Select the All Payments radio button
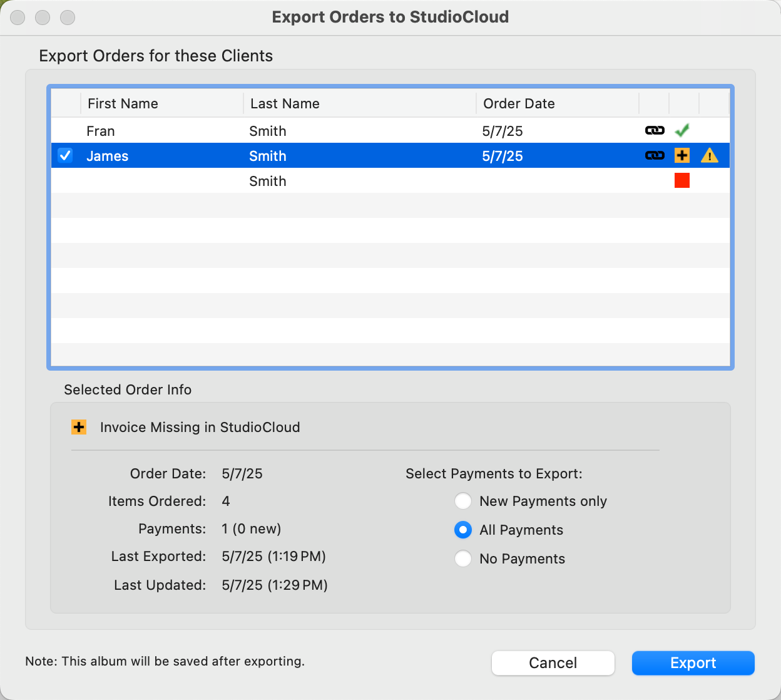This screenshot has width=781, height=700. point(463,530)
